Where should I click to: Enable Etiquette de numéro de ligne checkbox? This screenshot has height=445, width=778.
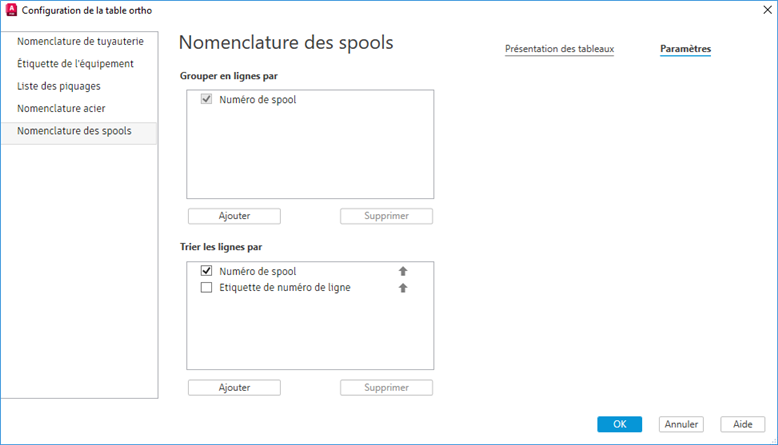pos(207,288)
